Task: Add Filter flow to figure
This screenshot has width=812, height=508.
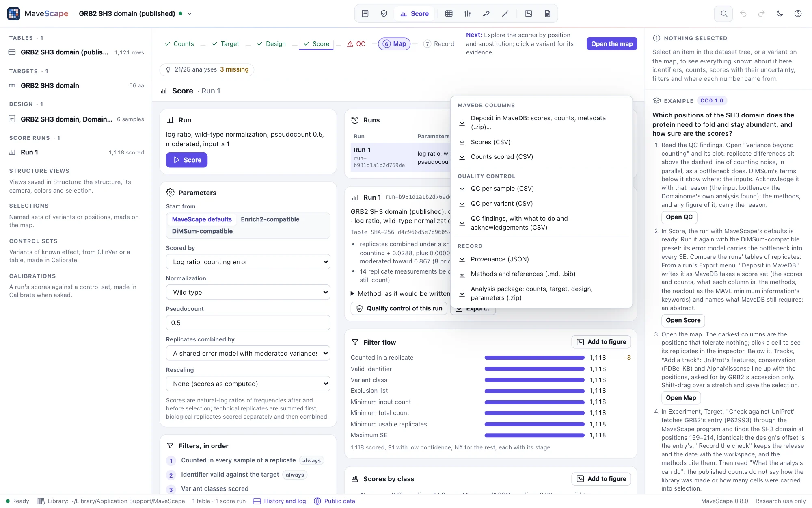Action: 601,342
